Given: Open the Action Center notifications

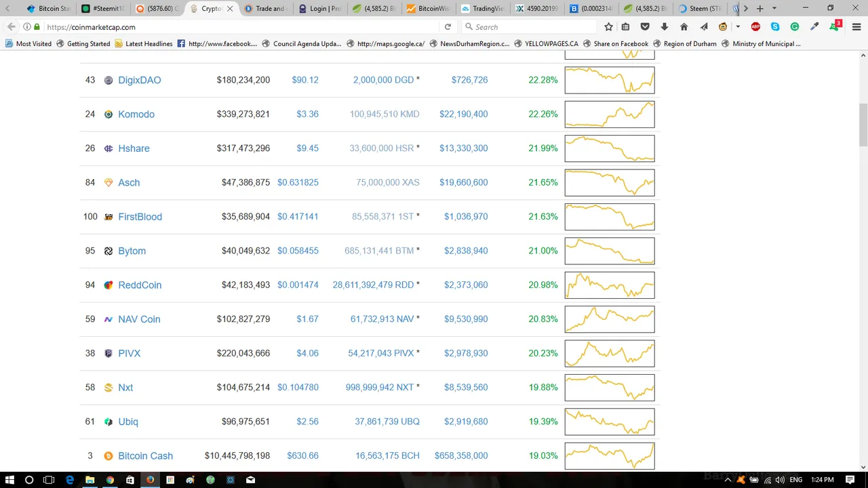Looking at the screenshot, I should coord(850,480).
